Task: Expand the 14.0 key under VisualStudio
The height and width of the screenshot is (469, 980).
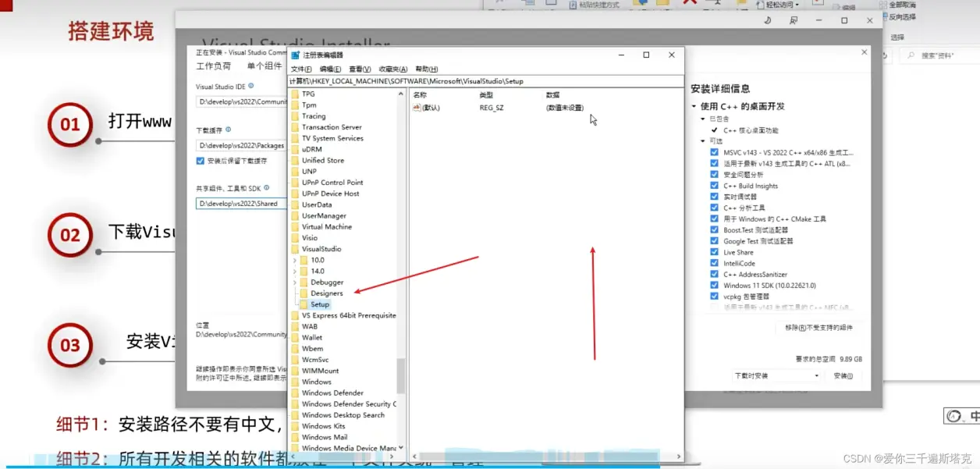Action: point(294,271)
